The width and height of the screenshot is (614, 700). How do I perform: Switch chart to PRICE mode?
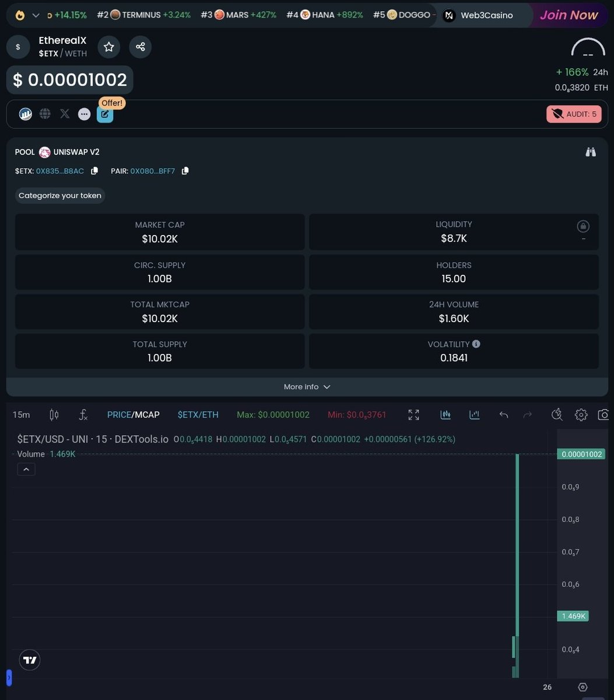click(119, 415)
